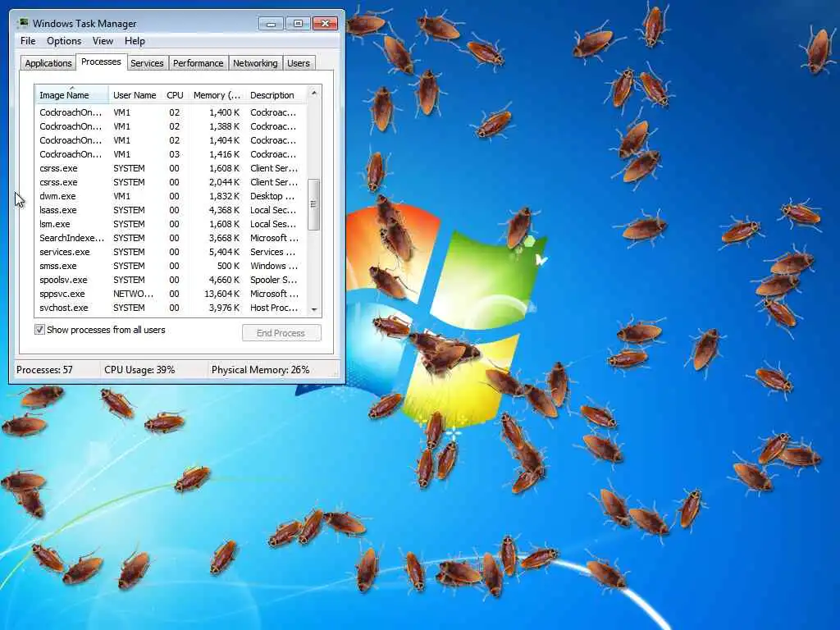840x630 pixels.
Task: Sort by Memory column header
Action: 217,95
